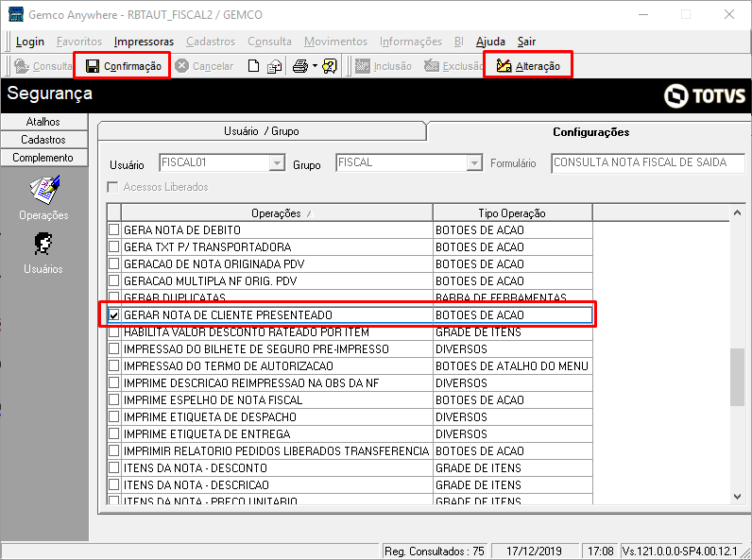Screen dimensions: 752x560
Task: Uncheck GERAR NOTA DE CLIENTE PRESENTEADO
Action: 113,315
